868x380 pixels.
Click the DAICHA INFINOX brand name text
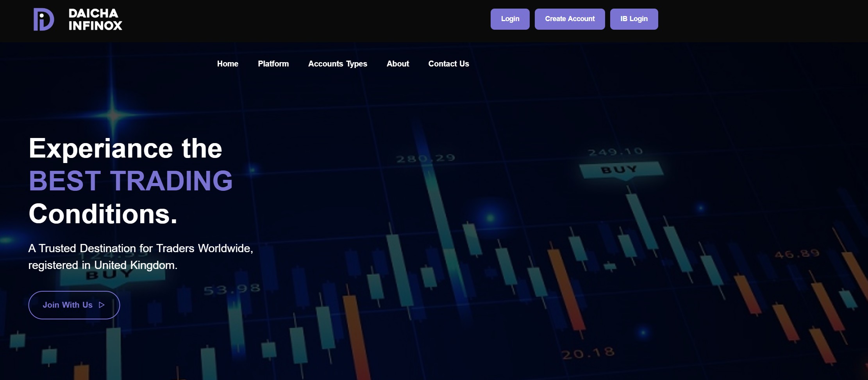[x=95, y=20]
